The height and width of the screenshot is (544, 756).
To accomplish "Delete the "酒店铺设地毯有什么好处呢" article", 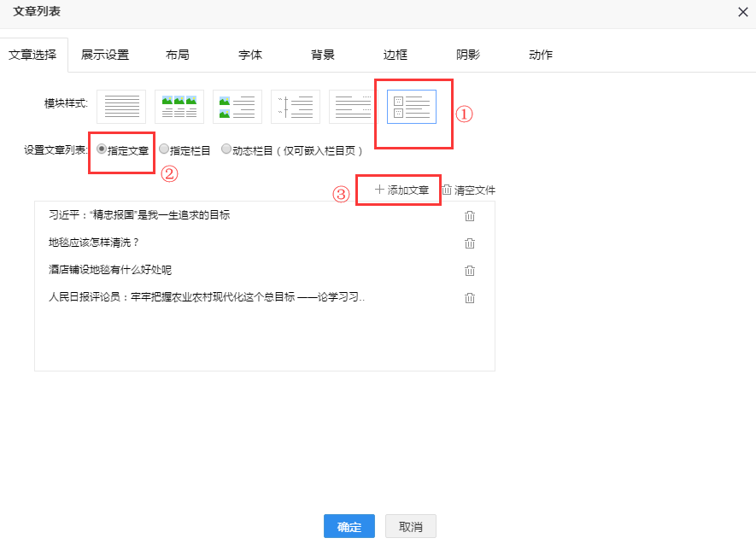I will pos(469,271).
